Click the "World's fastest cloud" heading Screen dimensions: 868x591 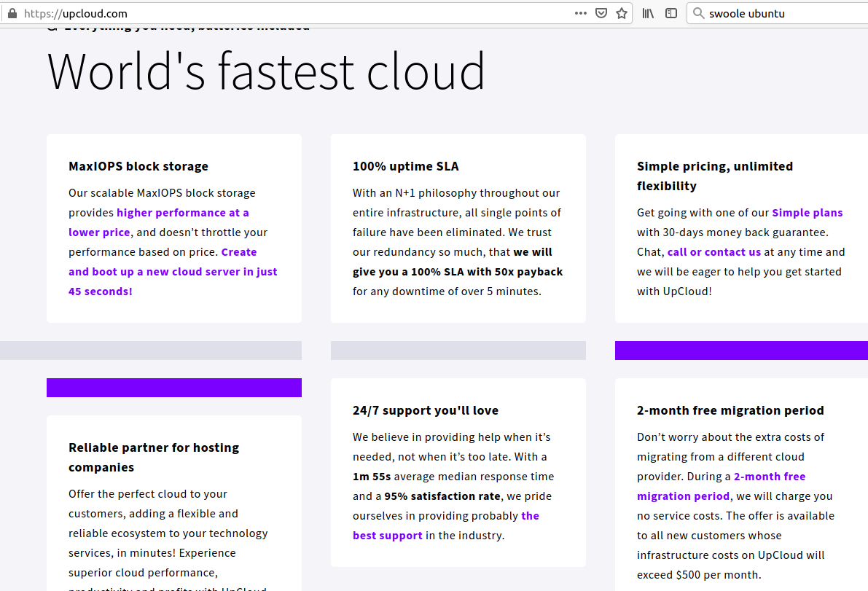(x=266, y=71)
